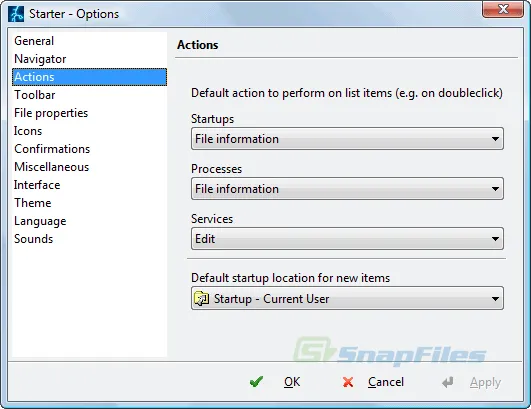Expand the Processes action dropdown arrow
This screenshot has width=531, height=409.
(495, 189)
